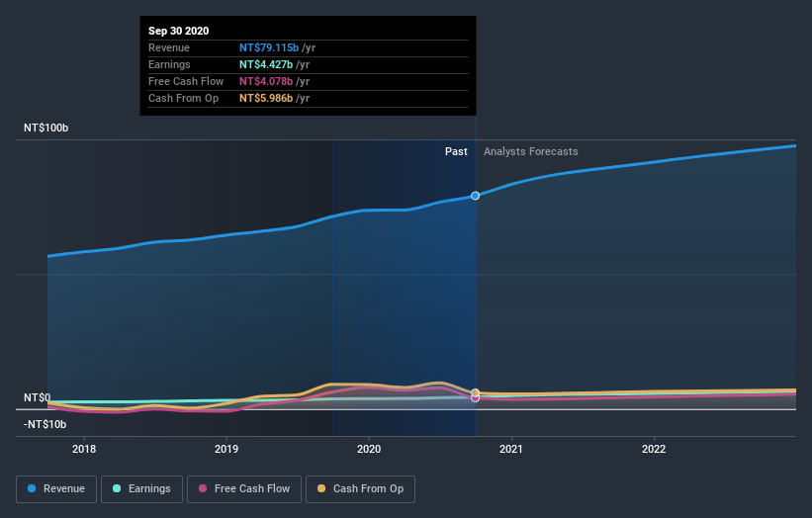Click the -NT$10b y-axis label
The width and height of the screenshot is (812, 518).
coord(45,424)
